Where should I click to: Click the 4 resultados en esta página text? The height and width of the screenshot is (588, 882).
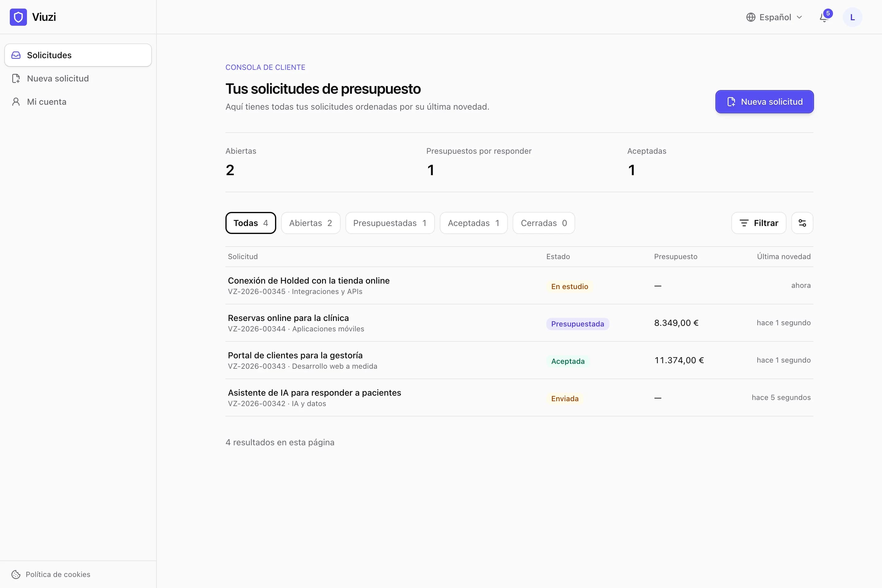coord(280,443)
